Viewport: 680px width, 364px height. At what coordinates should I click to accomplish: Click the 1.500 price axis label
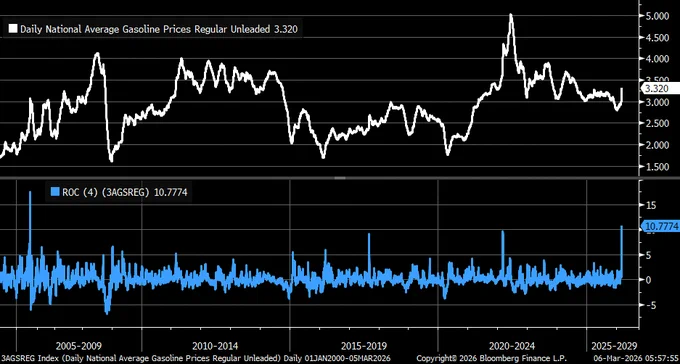(x=657, y=167)
